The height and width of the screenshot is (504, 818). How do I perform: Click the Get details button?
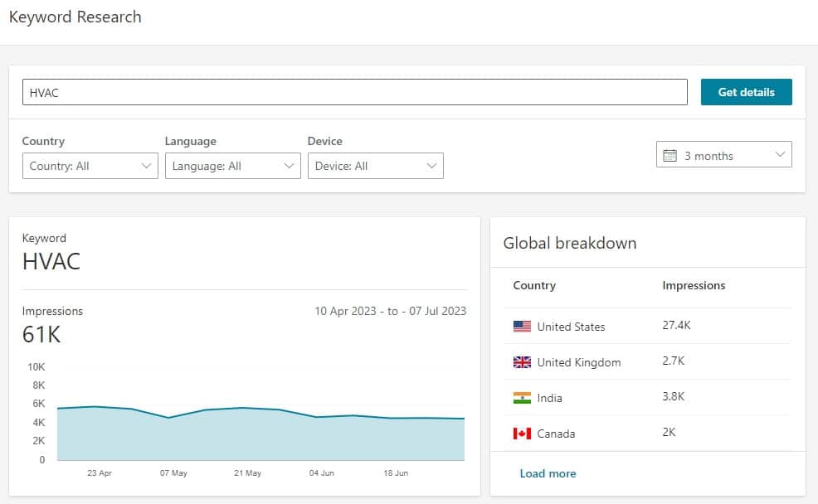point(746,92)
